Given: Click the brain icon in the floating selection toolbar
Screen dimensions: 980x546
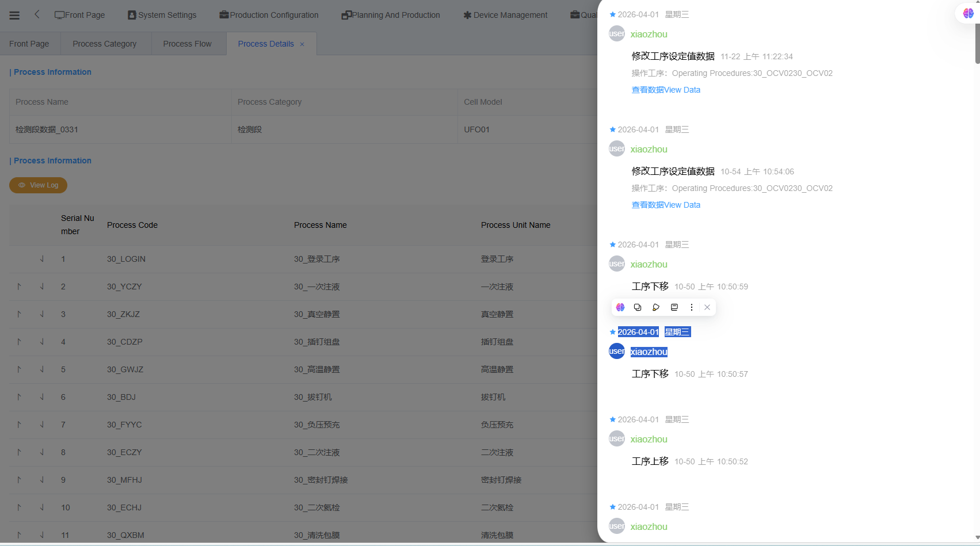Looking at the screenshot, I should [x=620, y=307].
